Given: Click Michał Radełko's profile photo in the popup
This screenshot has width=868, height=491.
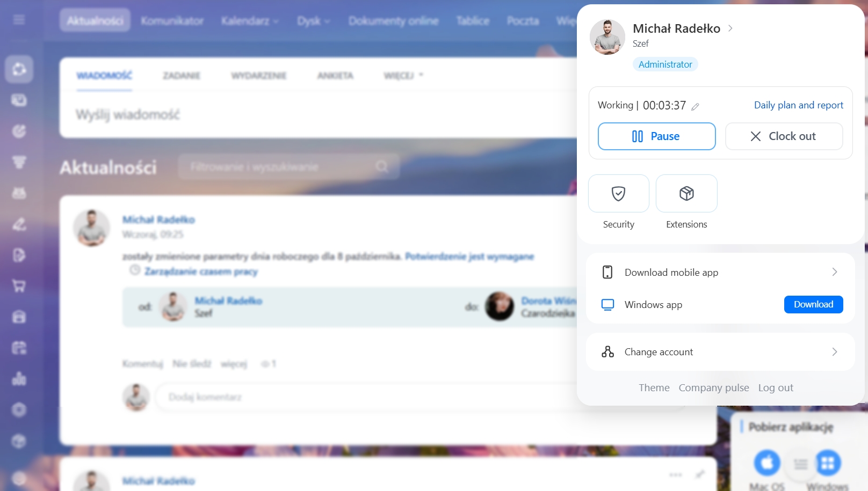Looking at the screenshot, I should [x=607, y=37].
